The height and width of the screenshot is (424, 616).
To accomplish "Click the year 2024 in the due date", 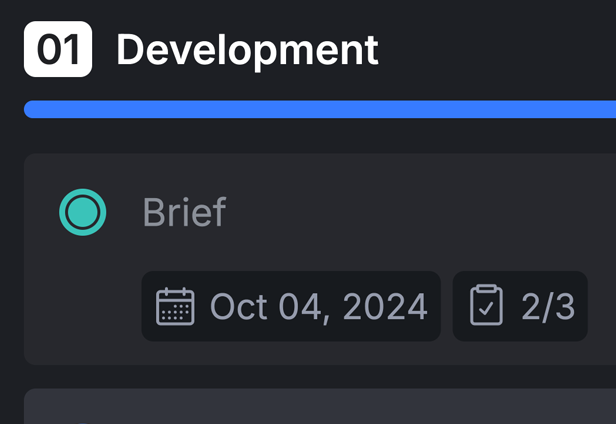I will click(x=385, y=307).
